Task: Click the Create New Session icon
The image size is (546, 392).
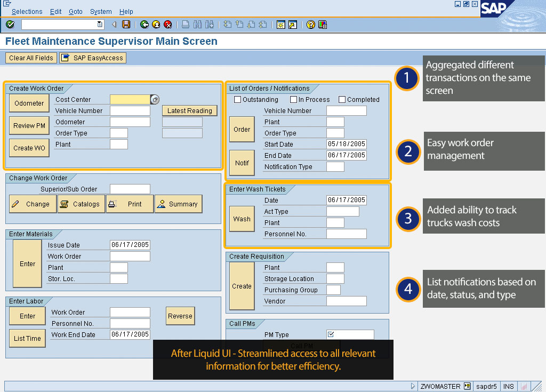Action: tap(281, 25)
